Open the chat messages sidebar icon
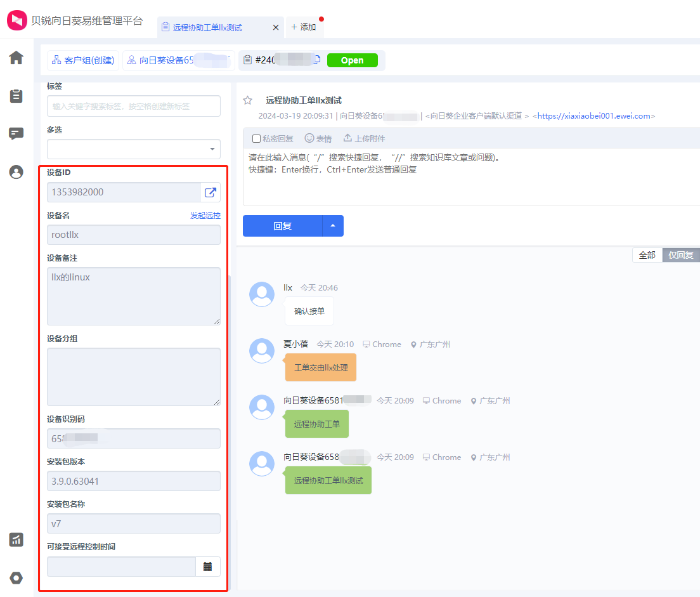This screenshot has height=597, width=700. pos(16,133)
